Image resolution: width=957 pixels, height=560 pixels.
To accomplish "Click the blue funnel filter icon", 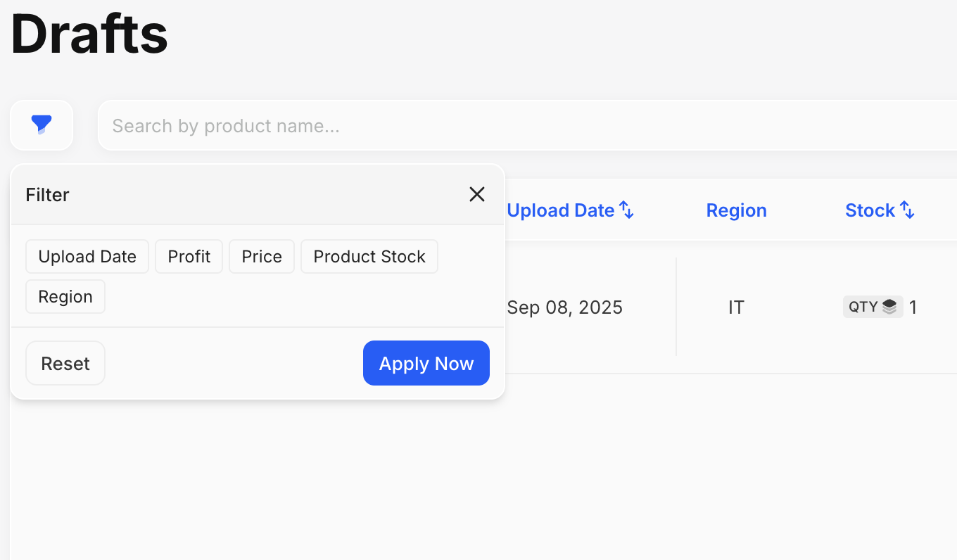I will pos(42,125).
